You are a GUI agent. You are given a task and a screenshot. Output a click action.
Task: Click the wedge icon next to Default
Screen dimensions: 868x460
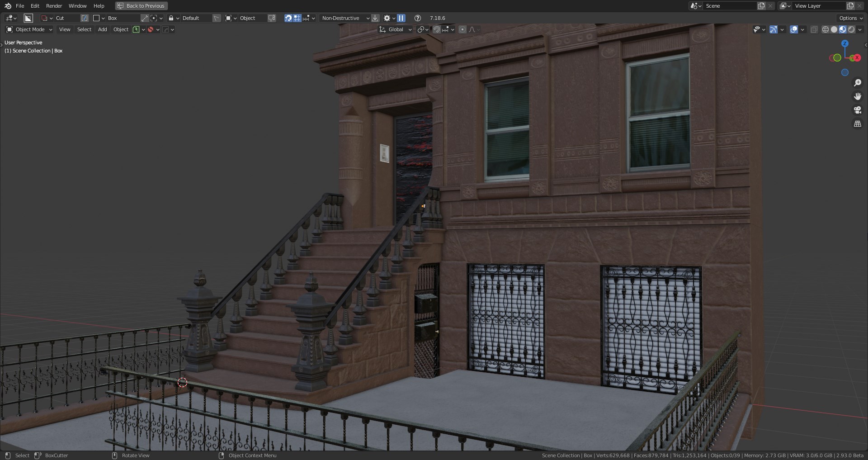(x=217, y=18)
